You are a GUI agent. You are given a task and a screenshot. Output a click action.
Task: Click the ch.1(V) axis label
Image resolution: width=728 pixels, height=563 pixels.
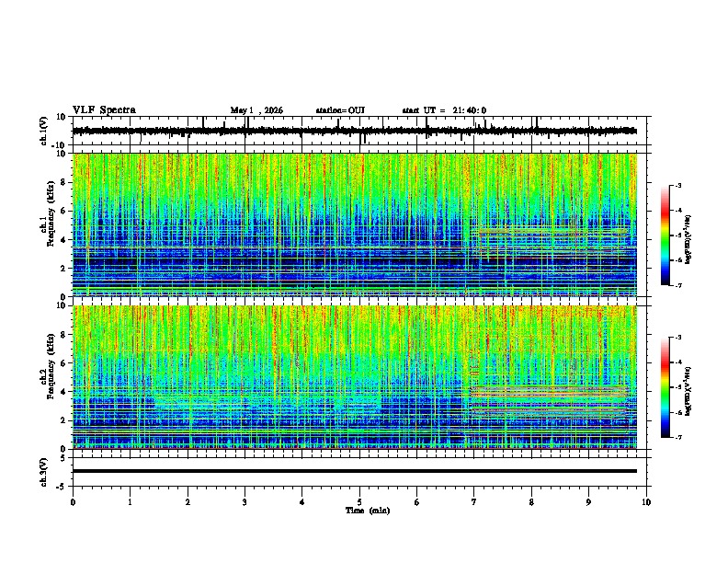[x=44, y=131]
